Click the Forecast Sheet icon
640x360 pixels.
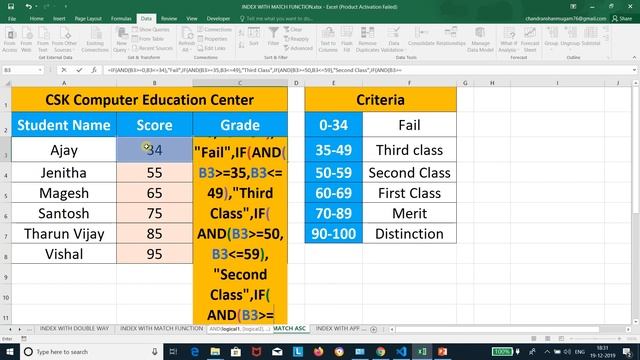click(530, 40)
